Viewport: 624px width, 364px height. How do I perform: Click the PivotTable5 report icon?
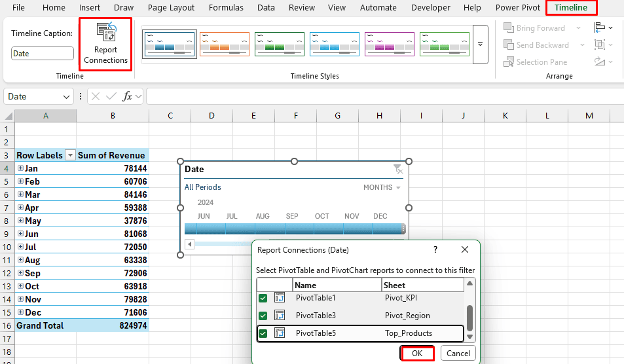pos(280,333)
